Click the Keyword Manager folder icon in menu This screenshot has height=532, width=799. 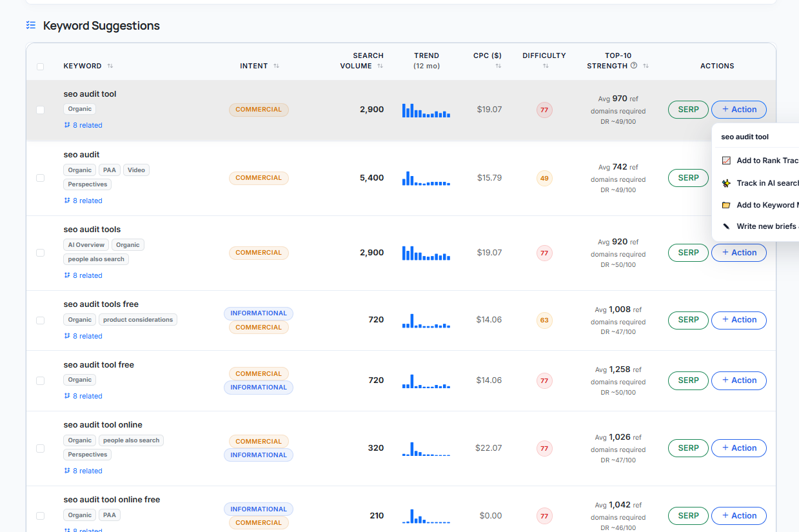pos(726,205)
